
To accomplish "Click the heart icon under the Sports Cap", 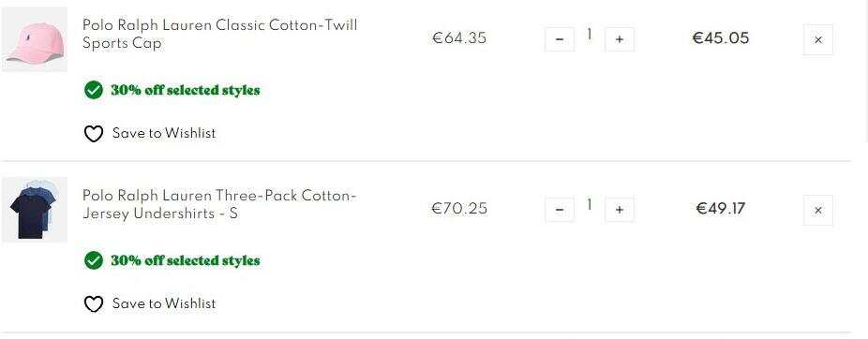I will [x=94, y=133].
